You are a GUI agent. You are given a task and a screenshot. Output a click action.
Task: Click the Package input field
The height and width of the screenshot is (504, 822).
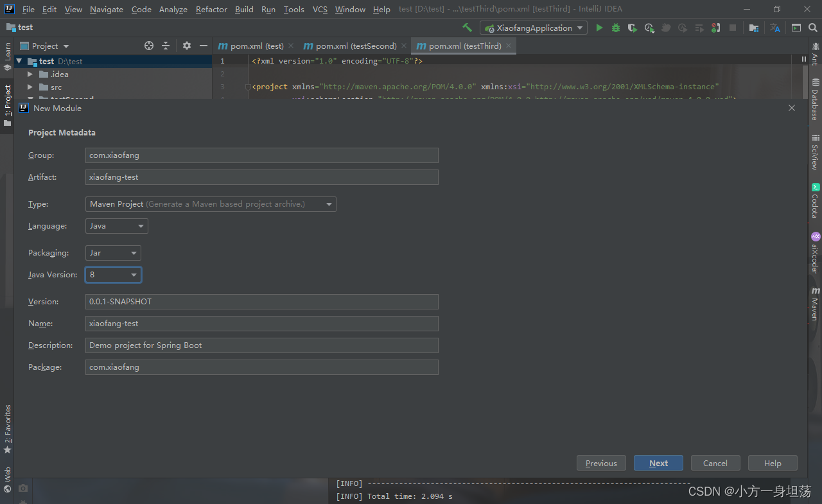click(262, 367)
